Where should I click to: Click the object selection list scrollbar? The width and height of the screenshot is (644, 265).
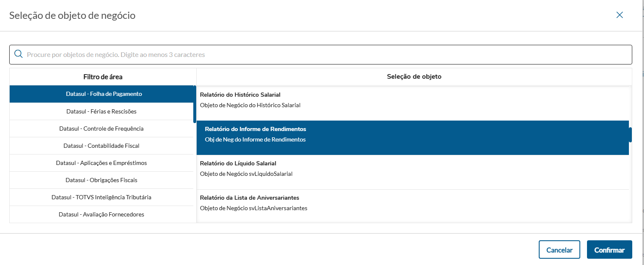[630, 135]
